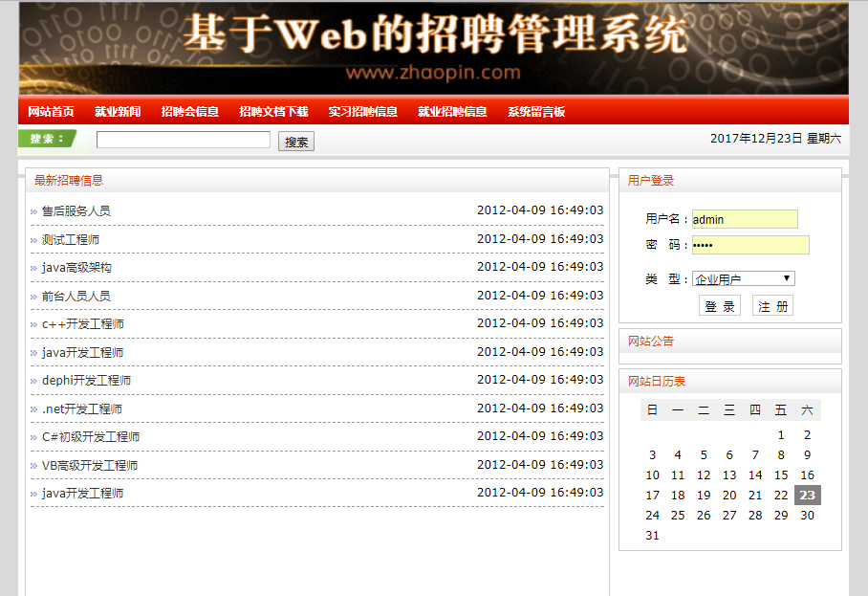Open the dephi开发工程师 listing
Viewport: 868px width, 596px height.
tap(86, 381)
